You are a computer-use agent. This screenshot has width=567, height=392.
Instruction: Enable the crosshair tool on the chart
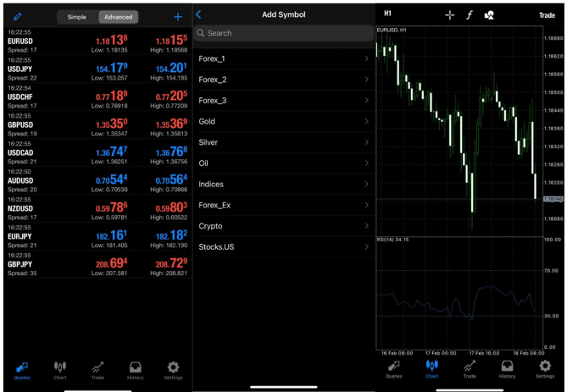point(450,15)
